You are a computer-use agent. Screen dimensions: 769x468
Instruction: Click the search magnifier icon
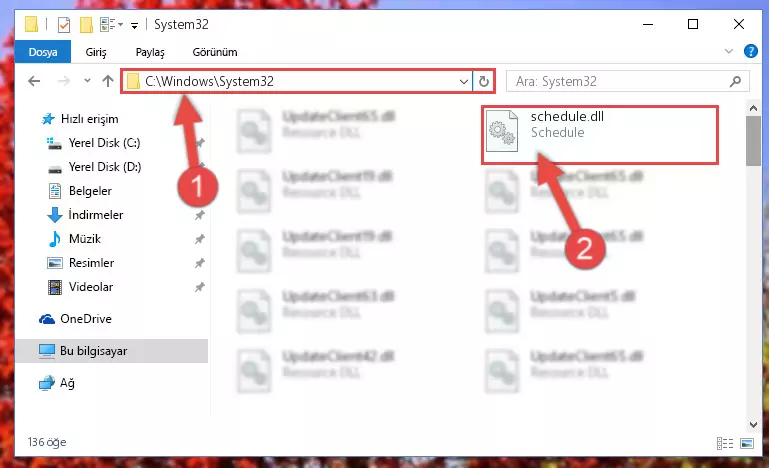[x=735, y=81]
